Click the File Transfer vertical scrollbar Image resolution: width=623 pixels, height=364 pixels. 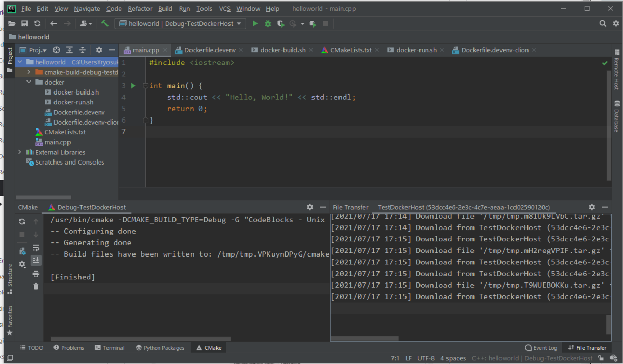click(x=608, y=324)
